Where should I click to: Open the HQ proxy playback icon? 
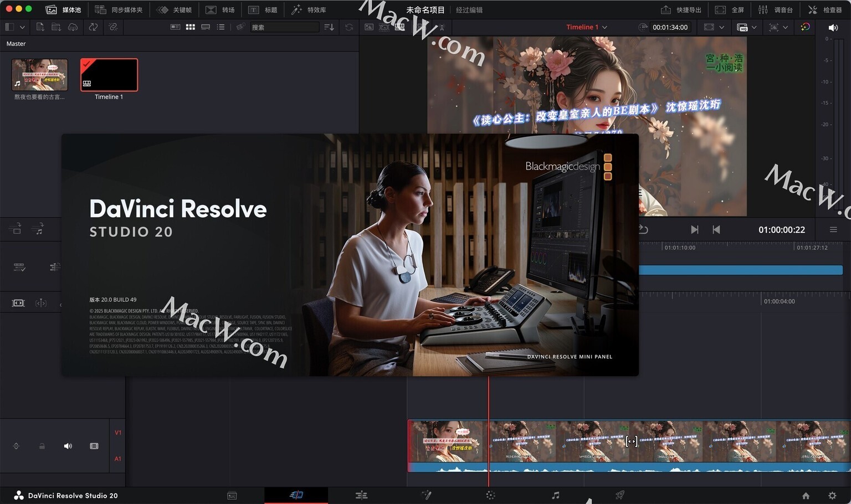click(742, 27)
